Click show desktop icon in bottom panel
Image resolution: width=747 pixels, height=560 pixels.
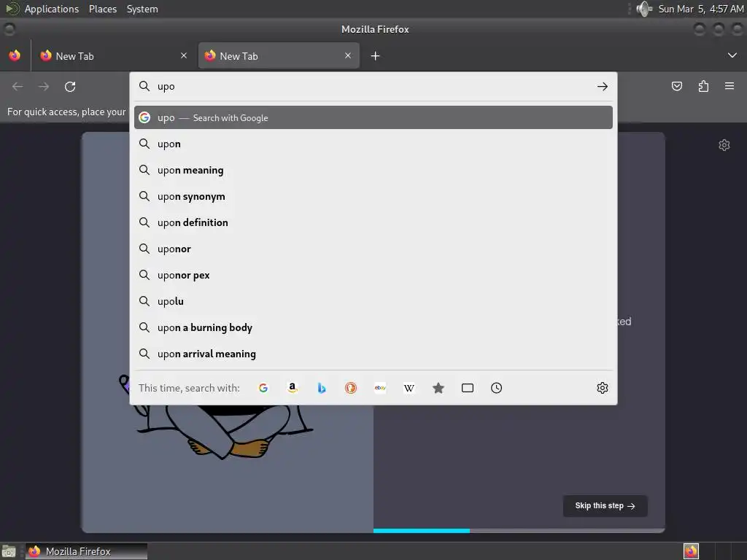9,551
